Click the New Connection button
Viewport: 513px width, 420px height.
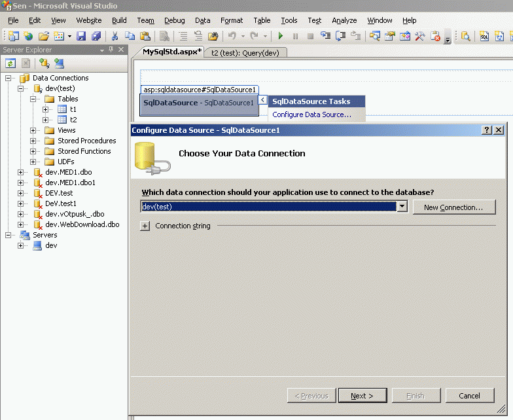pos(454,207)
